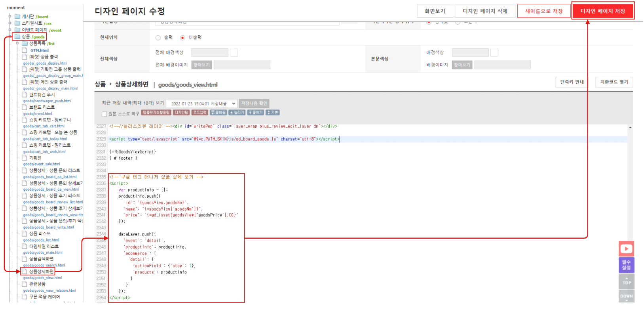Click goods/goods_list.html path link in tree
644x310 pixels.
(x=41, y=240)
